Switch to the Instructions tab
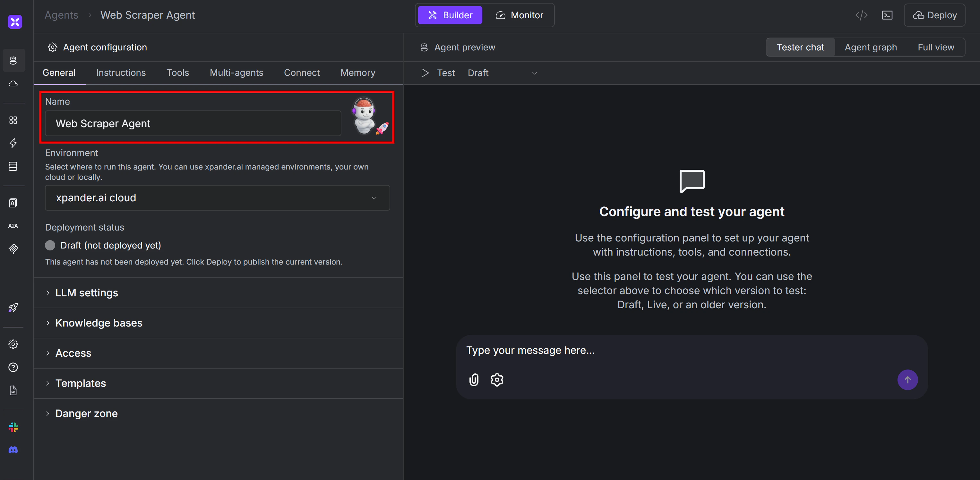 coord(121,72)
